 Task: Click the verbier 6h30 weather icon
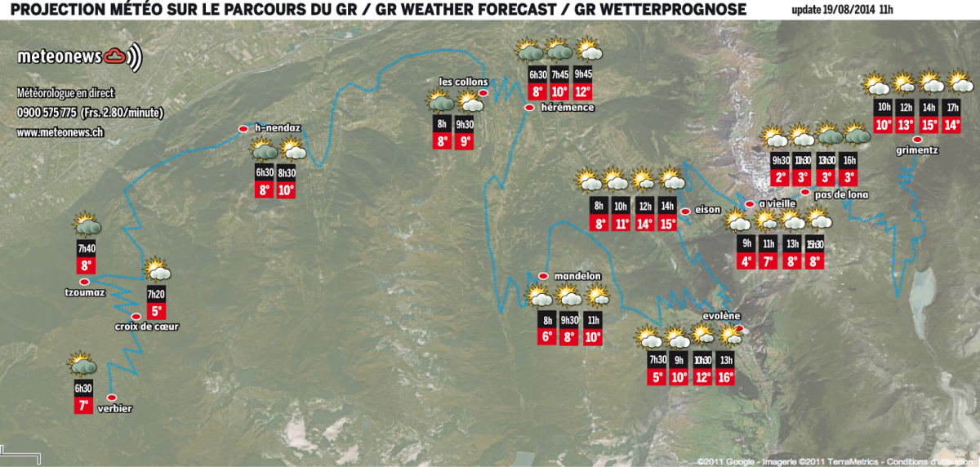(x=82, y=365)
